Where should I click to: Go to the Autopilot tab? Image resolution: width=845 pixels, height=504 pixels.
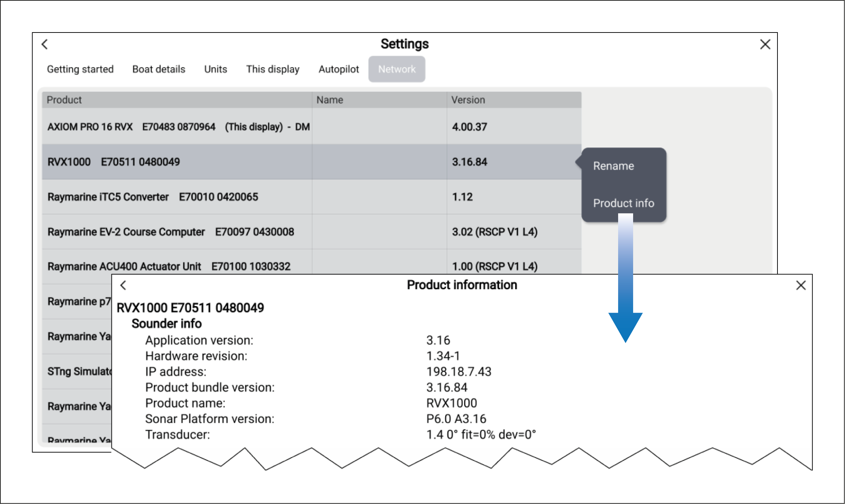(338, 69)
